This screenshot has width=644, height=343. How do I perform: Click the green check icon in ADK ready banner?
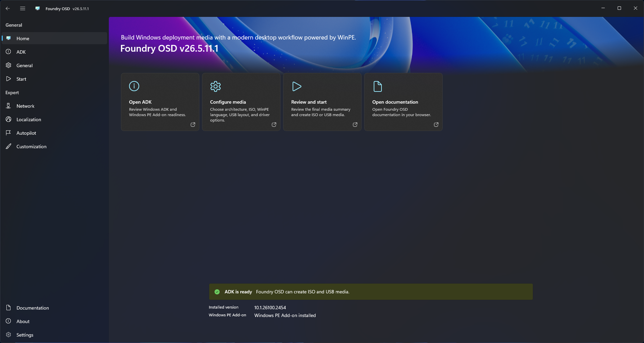217,292
